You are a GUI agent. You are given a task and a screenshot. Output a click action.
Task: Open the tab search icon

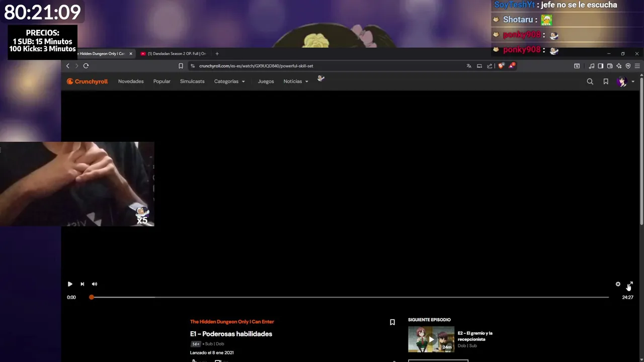coord(577,66)
